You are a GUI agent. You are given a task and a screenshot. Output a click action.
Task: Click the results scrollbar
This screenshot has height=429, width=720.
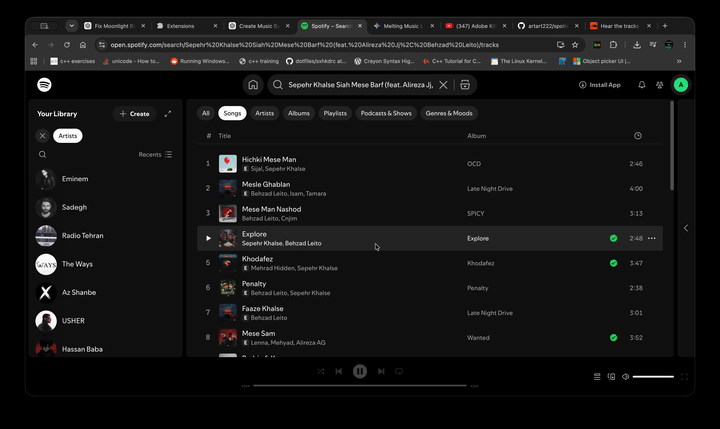tap(672, 146)
